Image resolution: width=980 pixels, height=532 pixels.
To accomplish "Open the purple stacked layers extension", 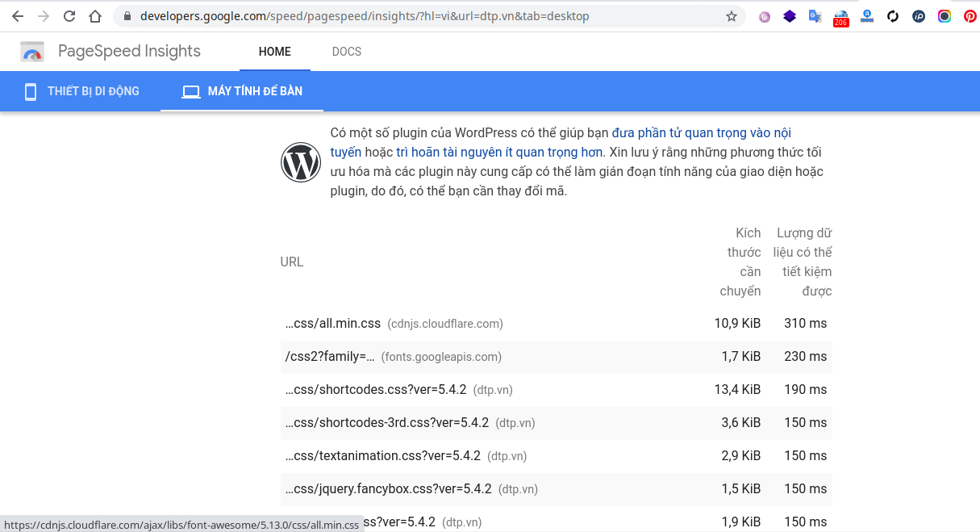I will pos(790,16).
